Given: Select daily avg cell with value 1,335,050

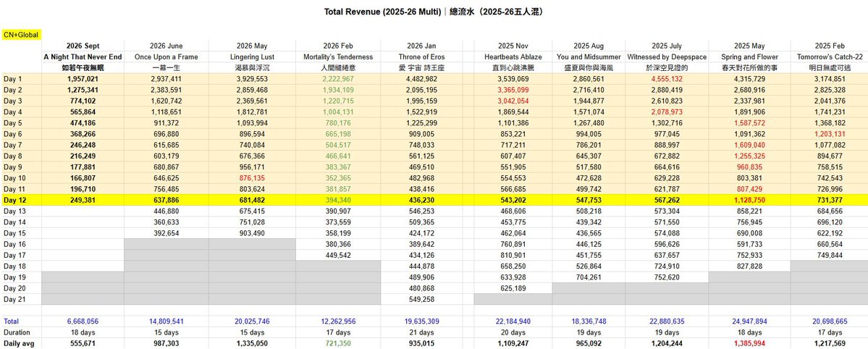Looking at the screenshot, I should click(x=252, y=343).
